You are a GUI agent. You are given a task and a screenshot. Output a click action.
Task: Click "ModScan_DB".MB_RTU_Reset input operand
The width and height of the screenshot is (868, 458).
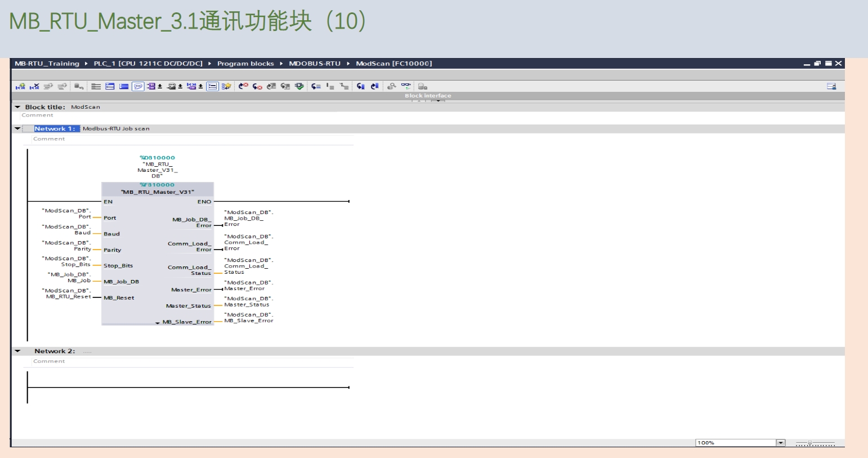(66, 294)
